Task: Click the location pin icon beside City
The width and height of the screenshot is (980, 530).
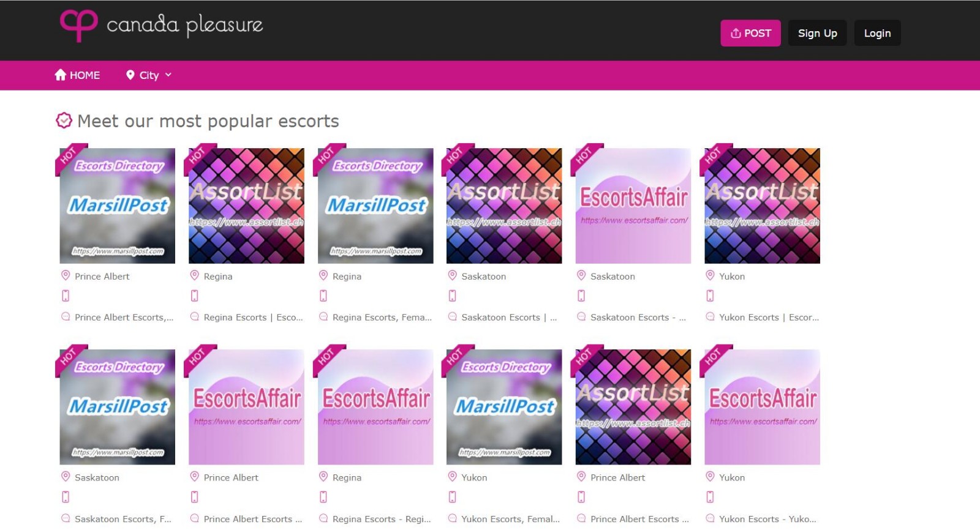Action: click(130, 75)
